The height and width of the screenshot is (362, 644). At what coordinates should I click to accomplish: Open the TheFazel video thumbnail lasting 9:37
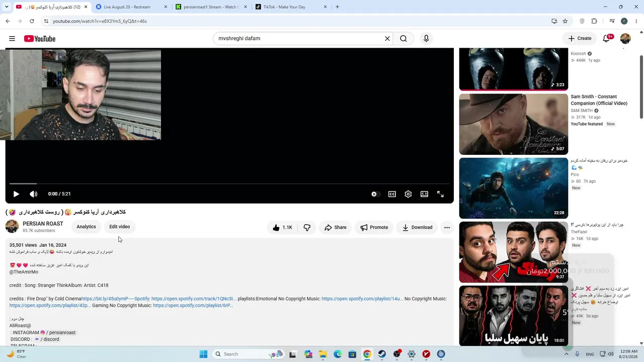click(513, 252)
